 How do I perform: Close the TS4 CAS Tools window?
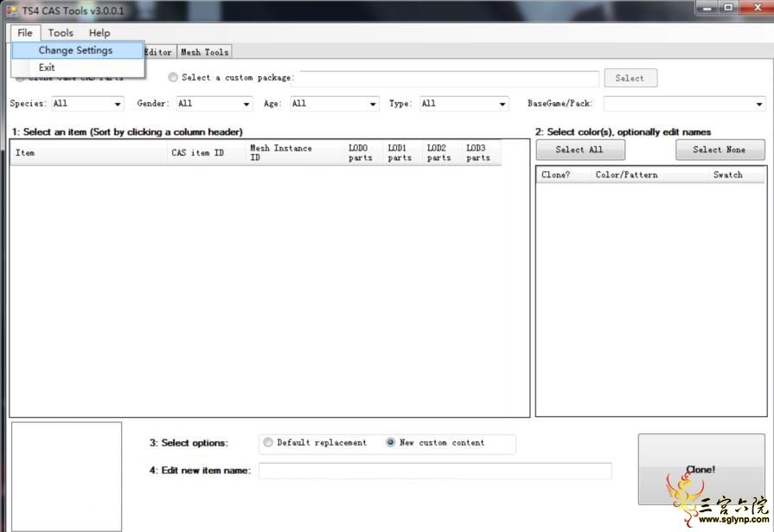pyautogui.click(x=757, y=8)
